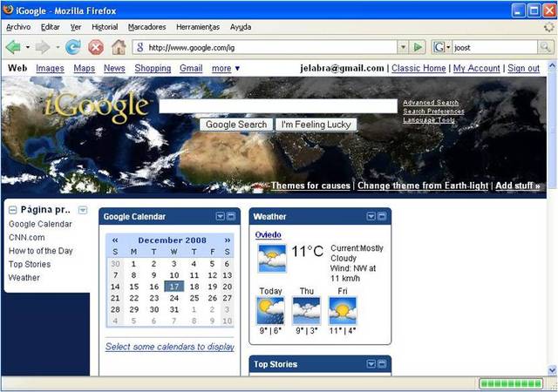Click the search magnifier icon in toolbar
This screenshot has width=558, height=392.
pyautogui.click(x=545, y=47)
